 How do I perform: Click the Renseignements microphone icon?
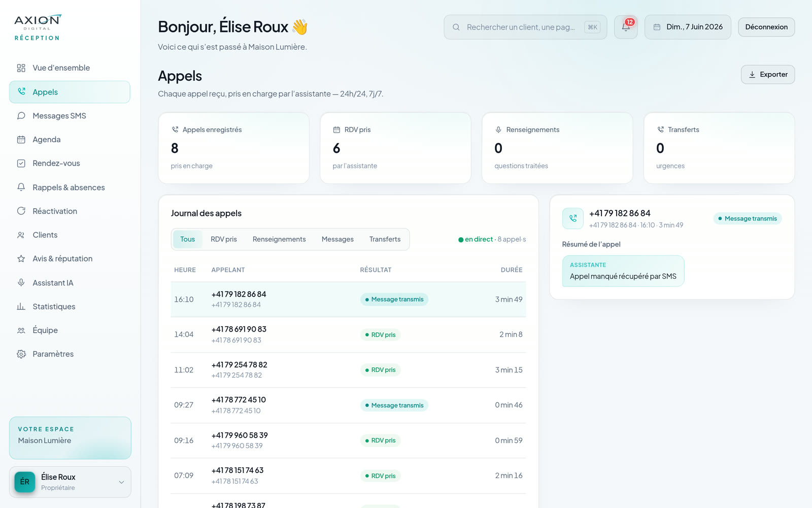[498, 130]
